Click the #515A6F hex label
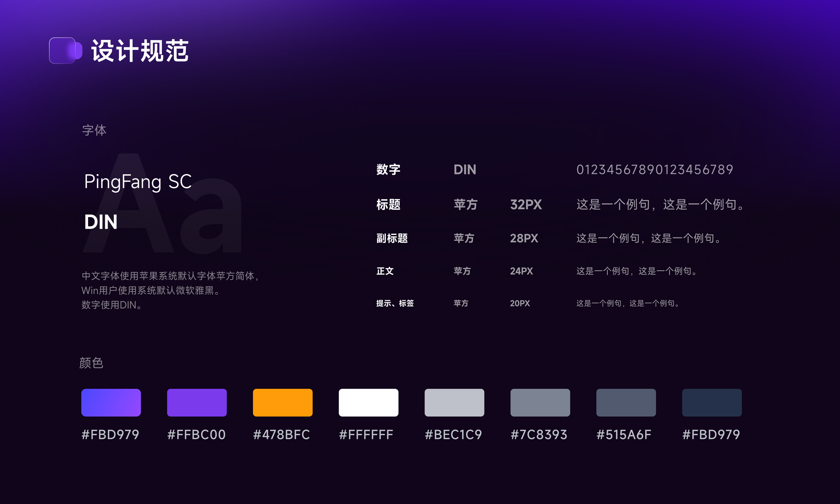 pos(624,434)
